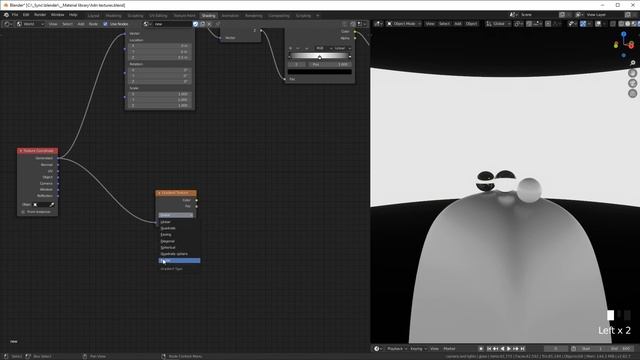Unlink the world datablock with X icon
640x360 pixels.
(x=209, y=24)
